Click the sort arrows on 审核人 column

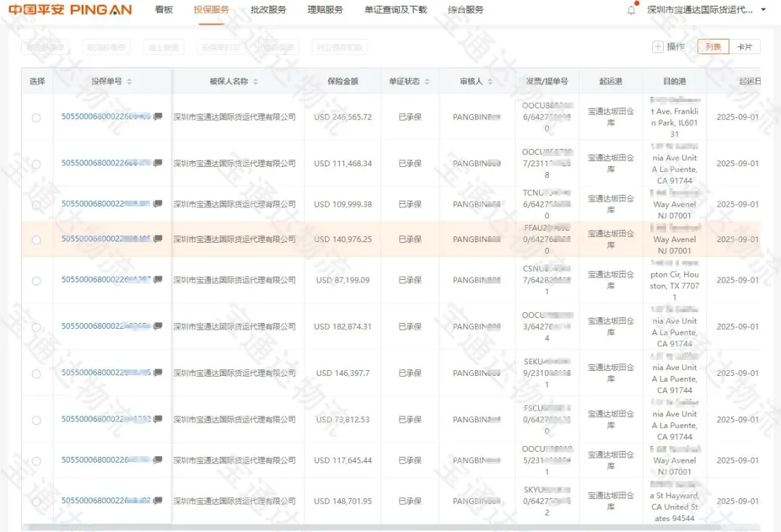(489, 81)
